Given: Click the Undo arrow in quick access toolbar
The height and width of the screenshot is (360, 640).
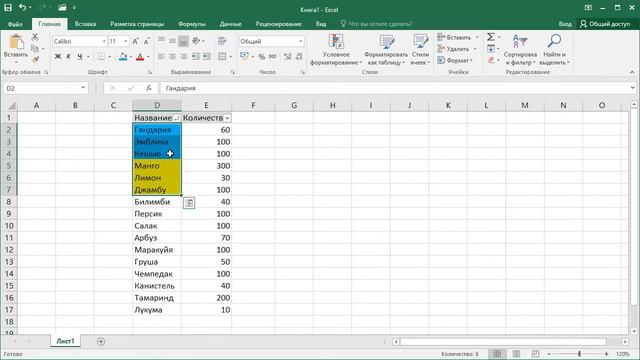Looking at the screenshot, I should click(22, 7).
